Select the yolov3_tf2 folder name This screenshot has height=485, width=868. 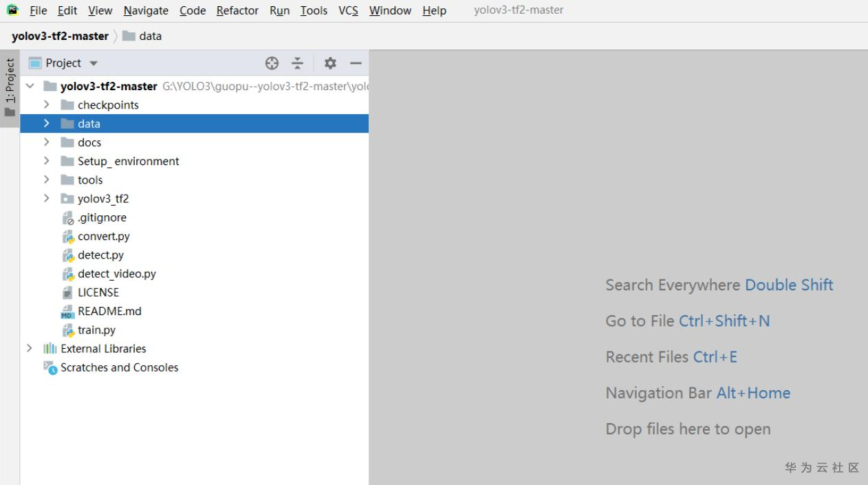(x=103, y=199)
